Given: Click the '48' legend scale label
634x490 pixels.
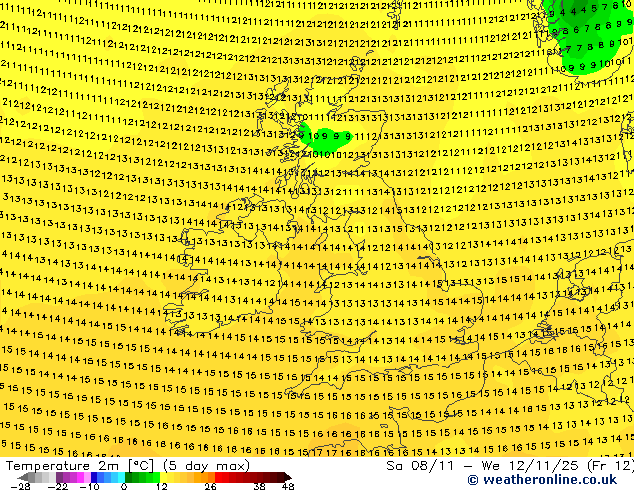Looking at the screenshot, I should [x=288, y=486].
